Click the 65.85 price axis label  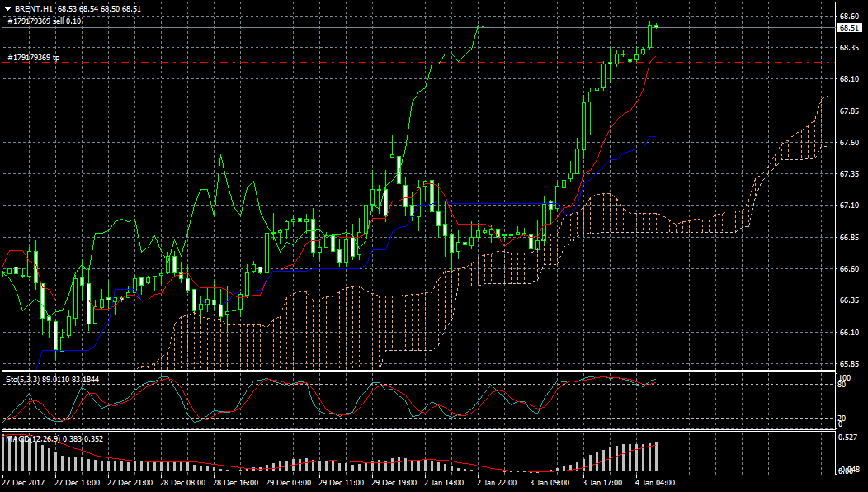coord(849,364)
